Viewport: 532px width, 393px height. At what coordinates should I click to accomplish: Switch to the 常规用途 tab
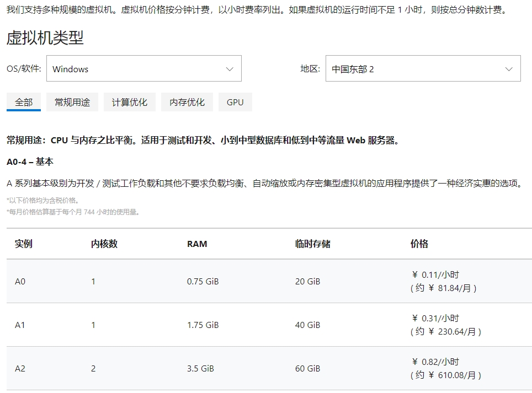(72, 102)
